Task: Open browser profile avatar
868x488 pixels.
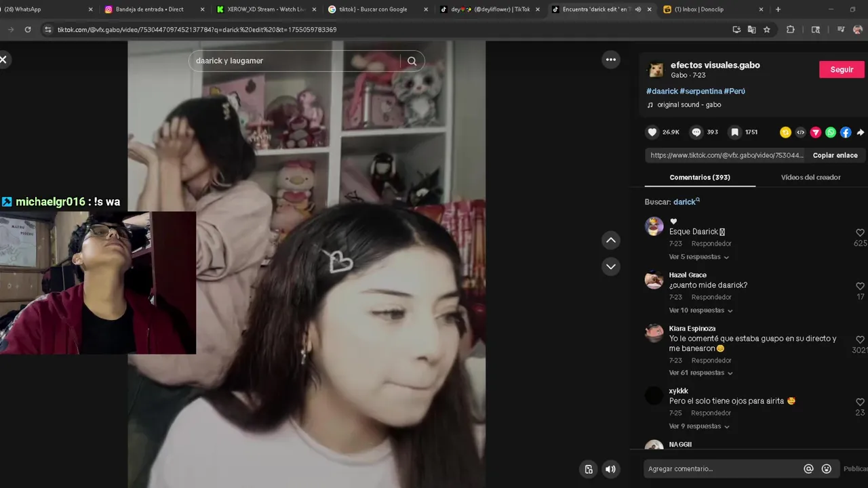Action: point(858,30)
